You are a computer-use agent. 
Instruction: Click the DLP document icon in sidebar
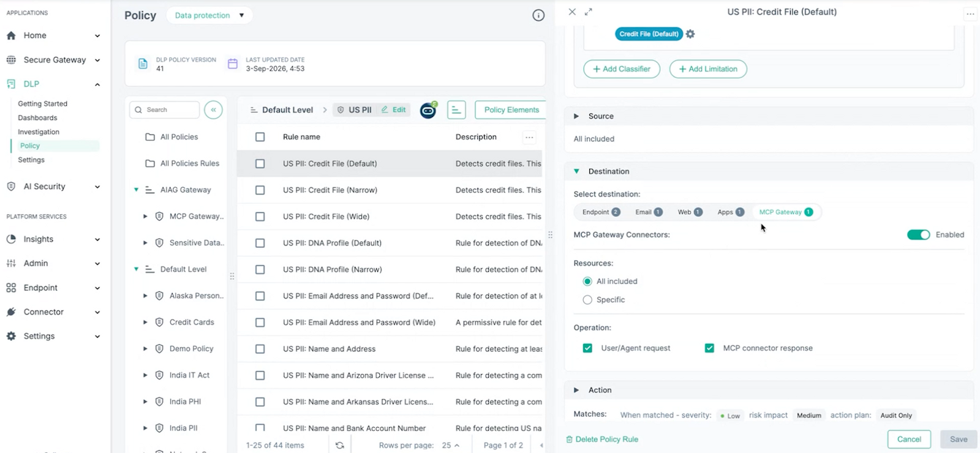pos(11,84)
